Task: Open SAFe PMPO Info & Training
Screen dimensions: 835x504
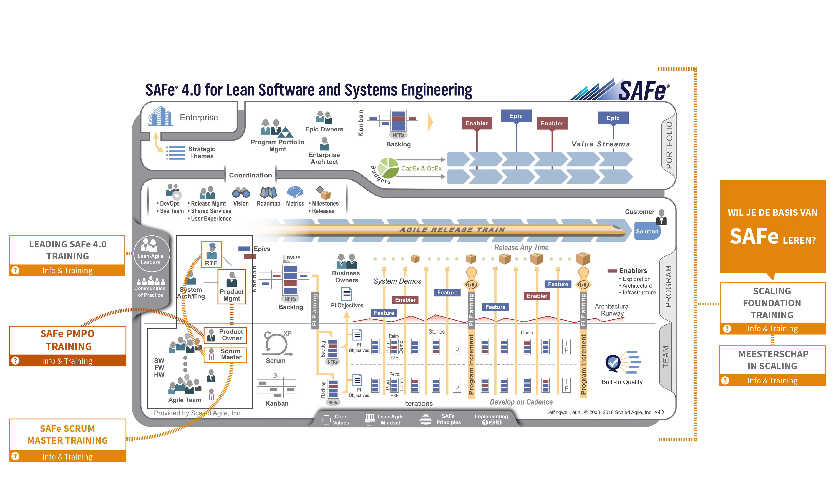Action: pos(67,361)
